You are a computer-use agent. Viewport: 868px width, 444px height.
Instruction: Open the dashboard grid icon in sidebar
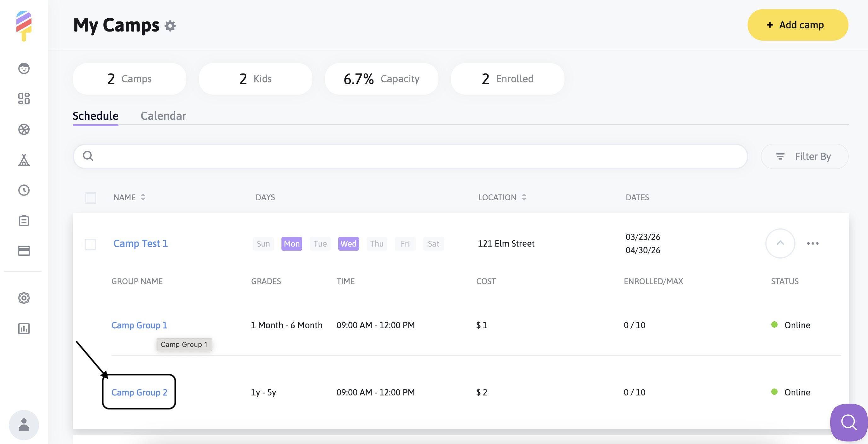point(24,99)
